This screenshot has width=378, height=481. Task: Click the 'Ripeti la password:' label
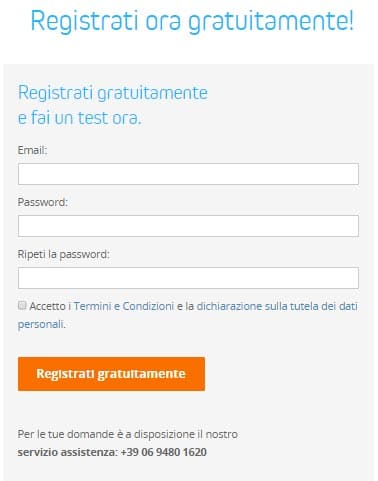click(63, 254)
